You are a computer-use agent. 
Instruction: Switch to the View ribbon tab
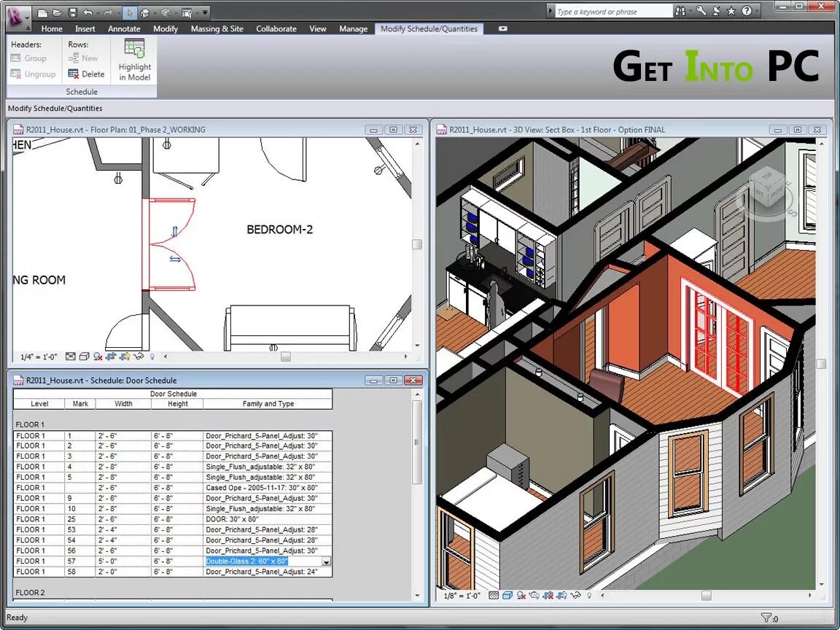[318, 29]
